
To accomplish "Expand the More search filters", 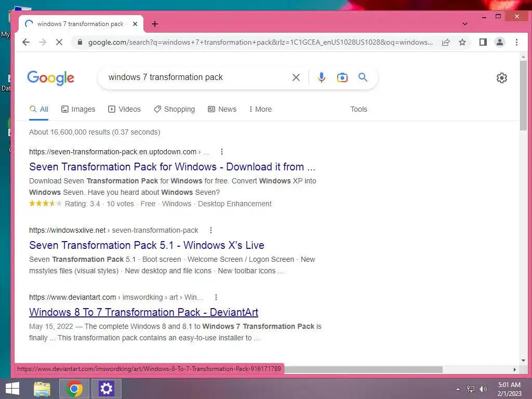I will (260, 109).
